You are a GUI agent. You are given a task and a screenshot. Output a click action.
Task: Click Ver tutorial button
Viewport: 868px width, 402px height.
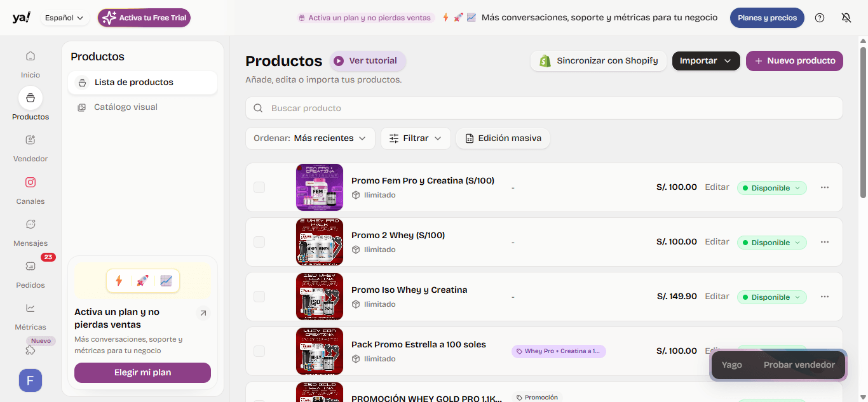368,61
